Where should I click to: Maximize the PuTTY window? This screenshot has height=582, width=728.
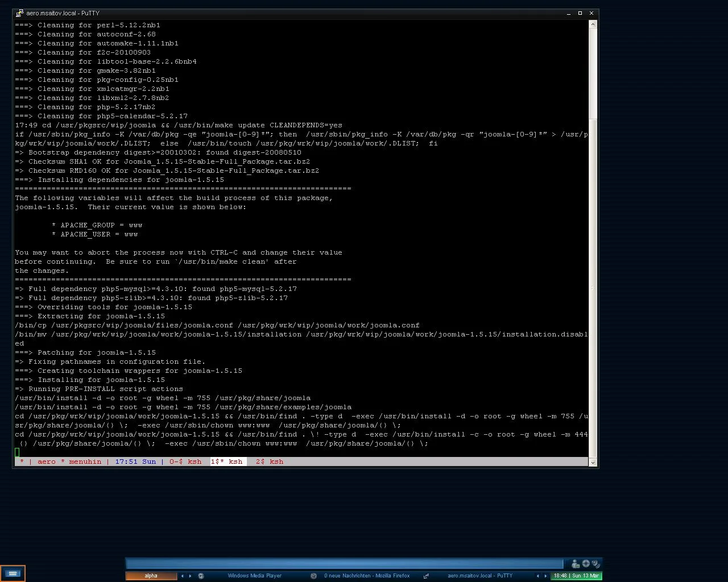580,13
